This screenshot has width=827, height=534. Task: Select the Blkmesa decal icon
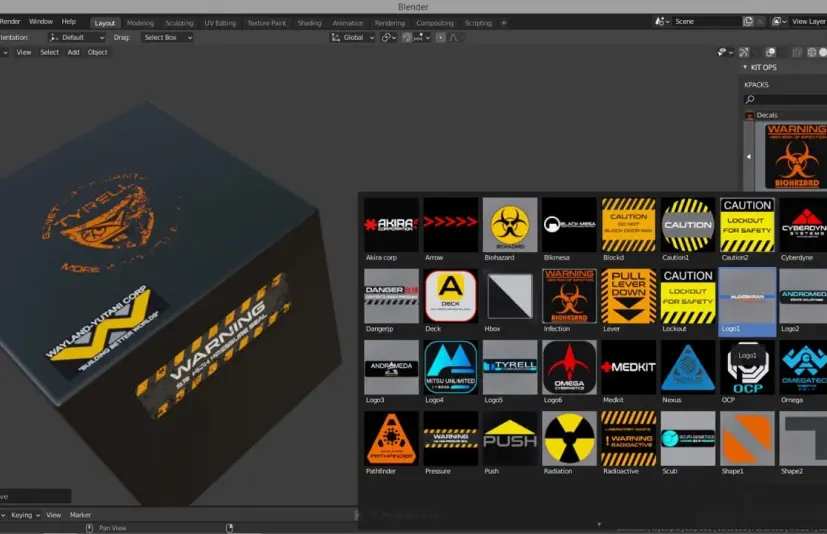tap(569, 225)
